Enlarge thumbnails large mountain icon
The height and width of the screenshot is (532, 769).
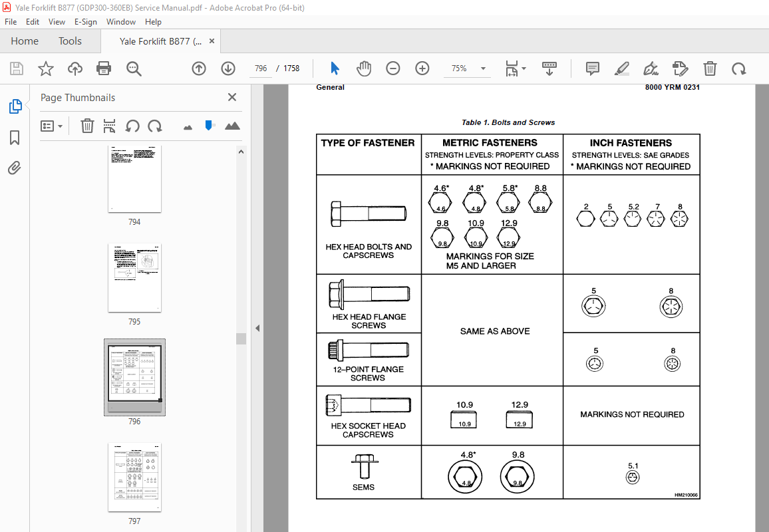click(232, 126)
